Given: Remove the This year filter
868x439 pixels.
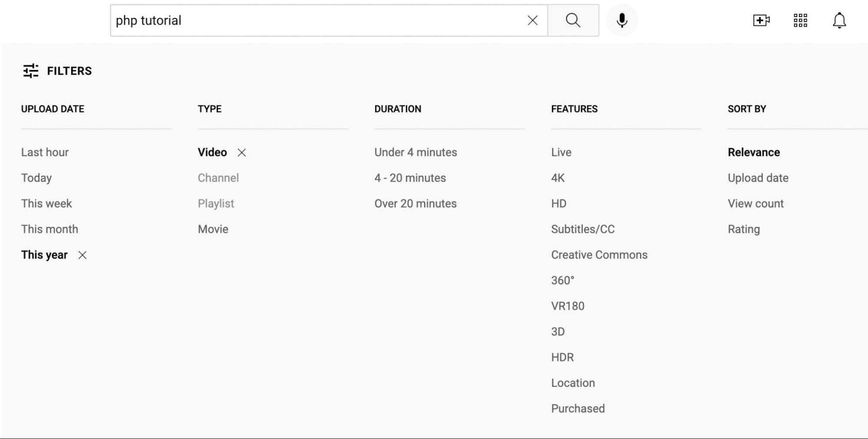Looking at the screenshot, I should [x=83, y=255].
